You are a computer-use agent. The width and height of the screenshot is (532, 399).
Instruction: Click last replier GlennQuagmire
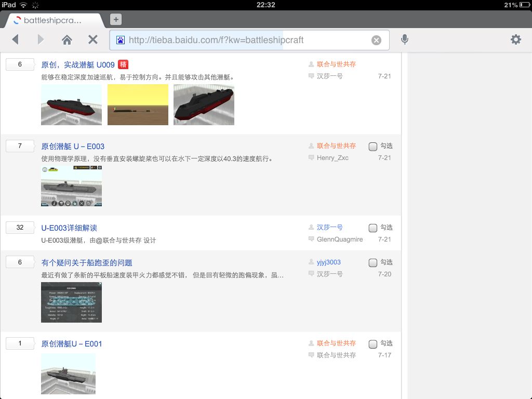pos(340,239)
